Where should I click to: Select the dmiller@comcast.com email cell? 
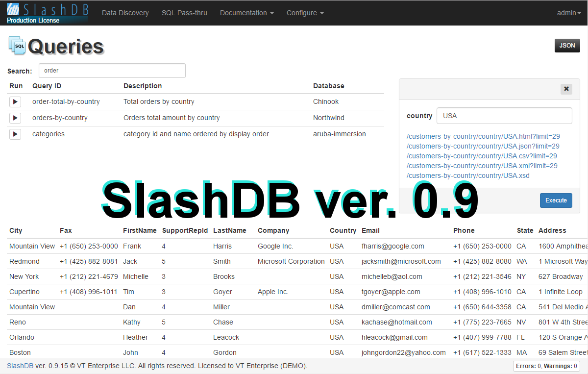point(396,307)
